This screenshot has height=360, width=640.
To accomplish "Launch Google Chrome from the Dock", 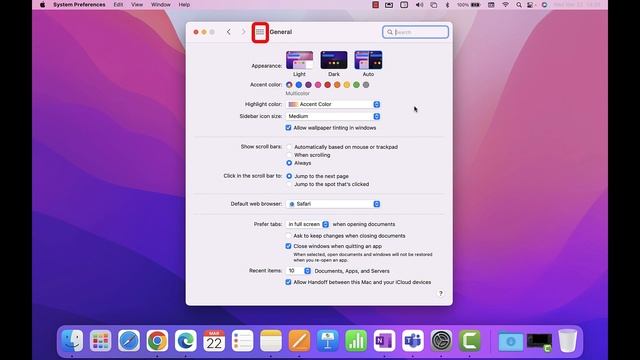I will (157, 340).
